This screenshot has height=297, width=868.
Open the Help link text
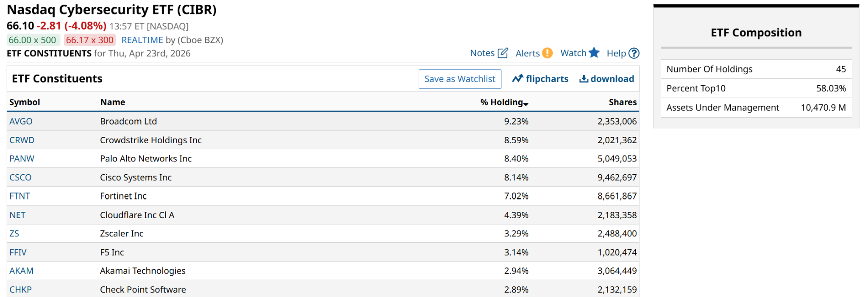[x=616, y=53]
